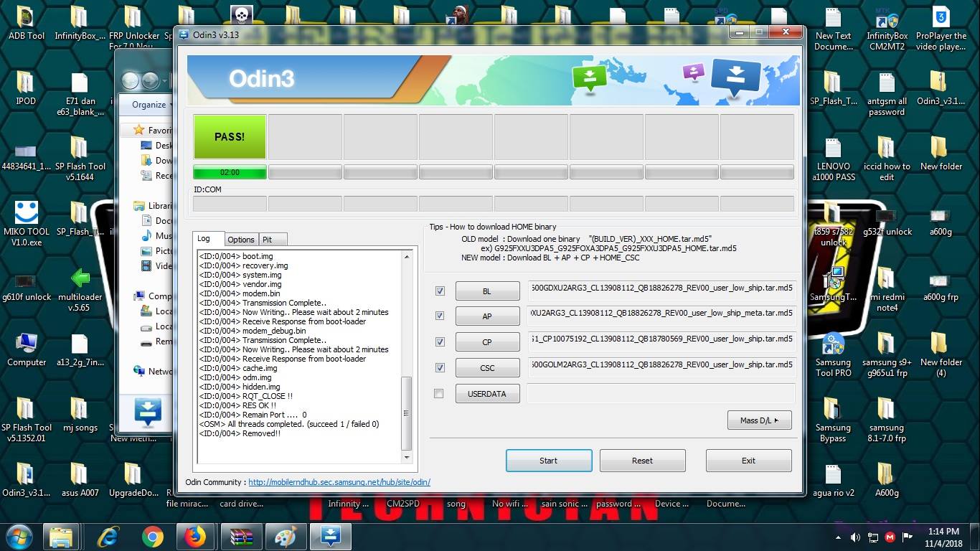Uncheck the AP file checkbox
Viewport: 980px width, 551px height.
pos(440,316)
